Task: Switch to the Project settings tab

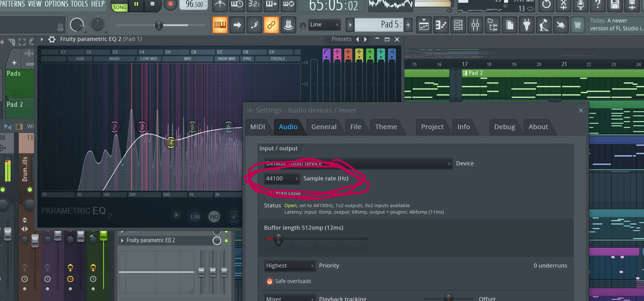Action: (432, 127)
